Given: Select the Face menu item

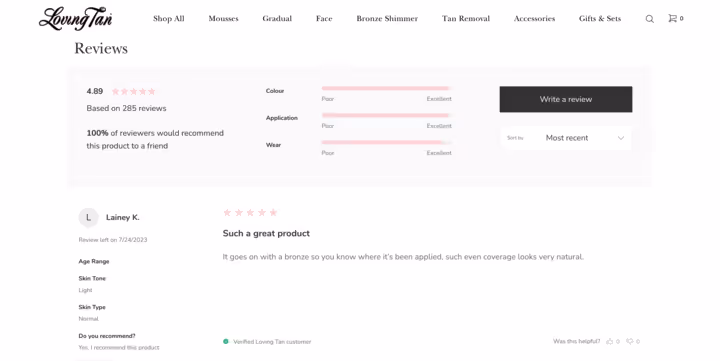Looking at the screenshot, I should click(x=324, y=18).
